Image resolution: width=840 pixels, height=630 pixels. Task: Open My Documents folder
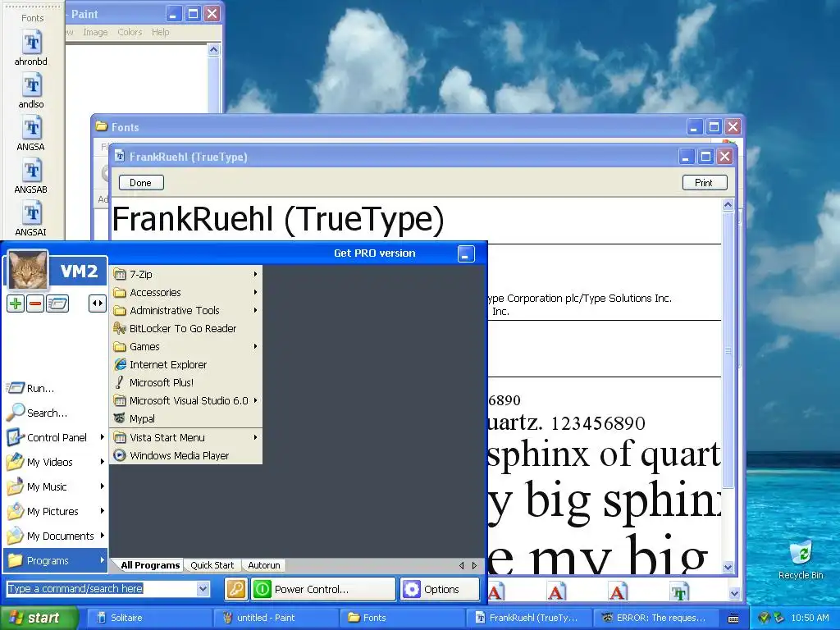point(56,536)
